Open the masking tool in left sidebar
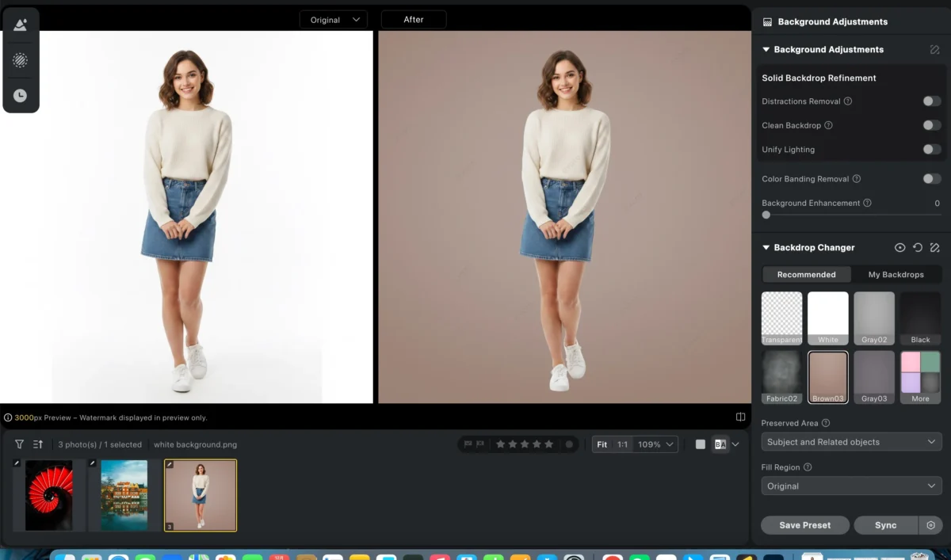Viewport: 951px width, 560px height. point(21,59)
